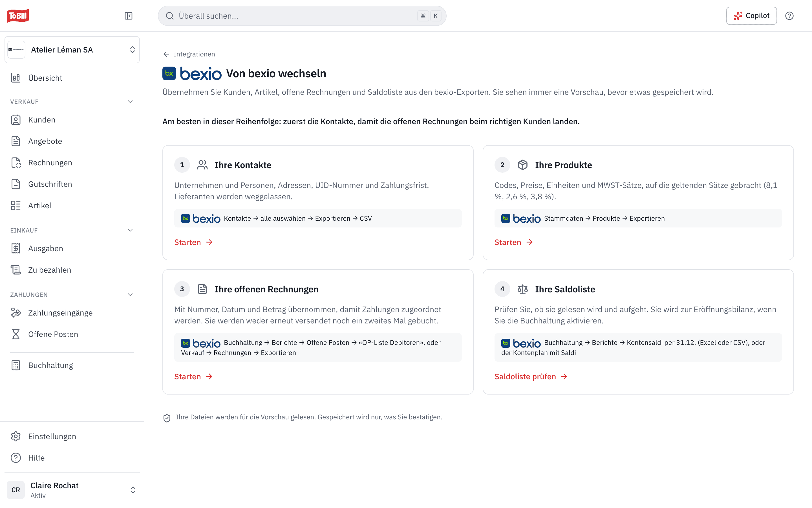Click the ToBill logo
Screen dimensions: 812x508
pos(18,16)
